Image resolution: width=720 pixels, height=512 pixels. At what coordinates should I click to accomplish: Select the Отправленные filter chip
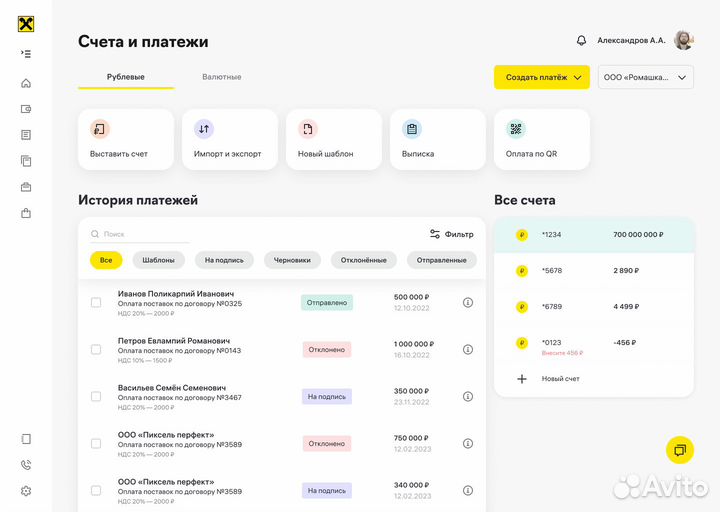click(442, 260)
